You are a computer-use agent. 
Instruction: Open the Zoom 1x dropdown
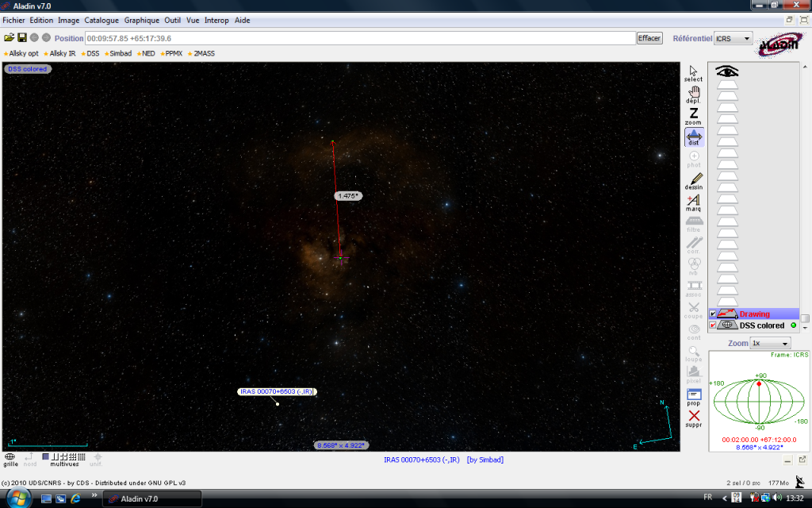point(770,343)
